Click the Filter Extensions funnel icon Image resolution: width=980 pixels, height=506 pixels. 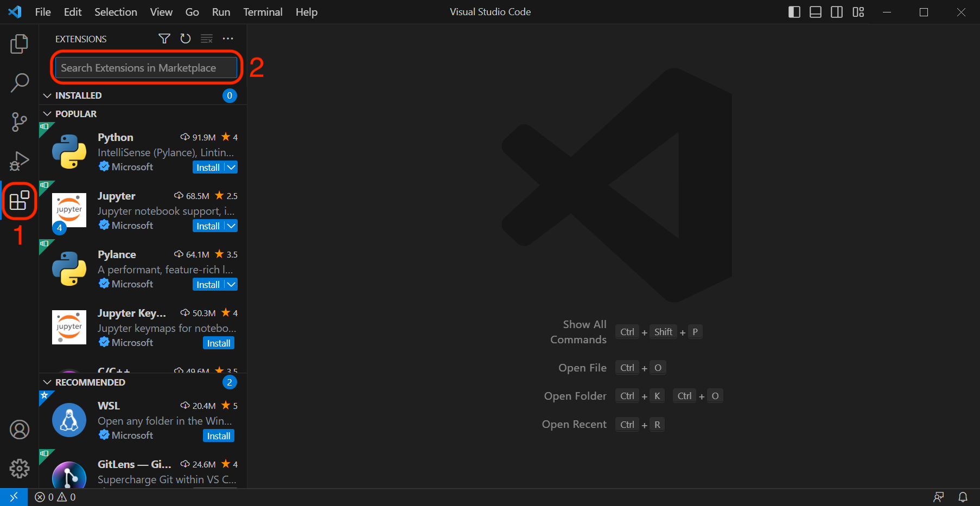click(x=164, y=39)
